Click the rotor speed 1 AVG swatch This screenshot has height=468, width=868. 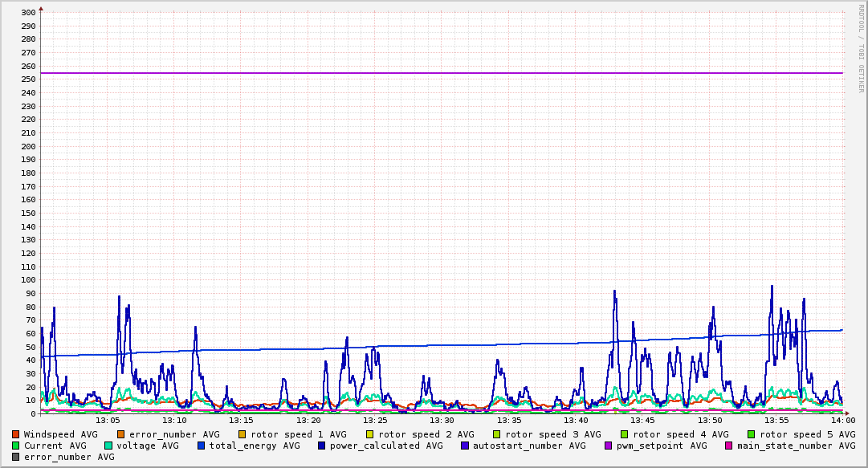(x=242, y=434)
